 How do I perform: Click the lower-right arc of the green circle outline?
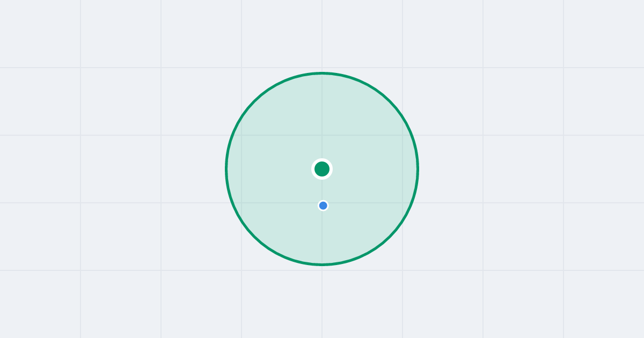(x=390, y=237)
